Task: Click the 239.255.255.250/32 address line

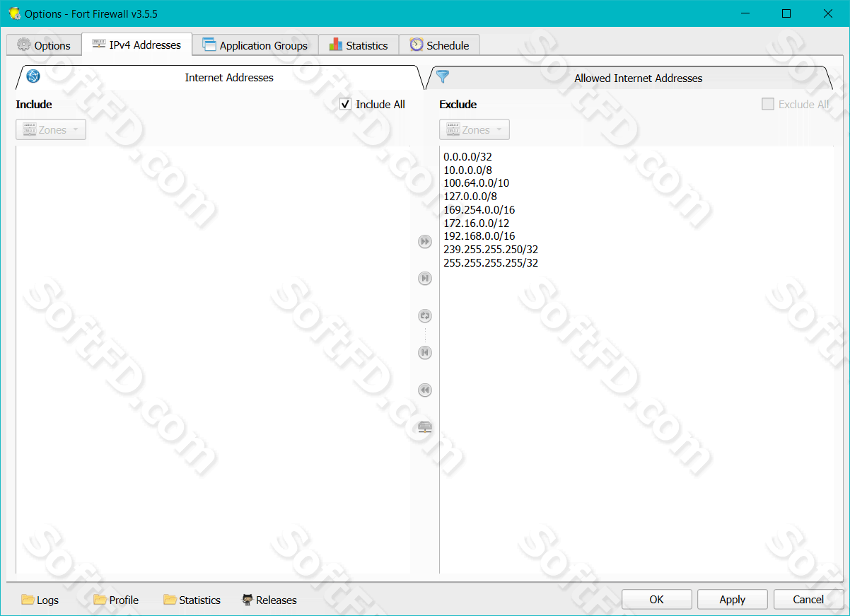Action: point(491,250)
